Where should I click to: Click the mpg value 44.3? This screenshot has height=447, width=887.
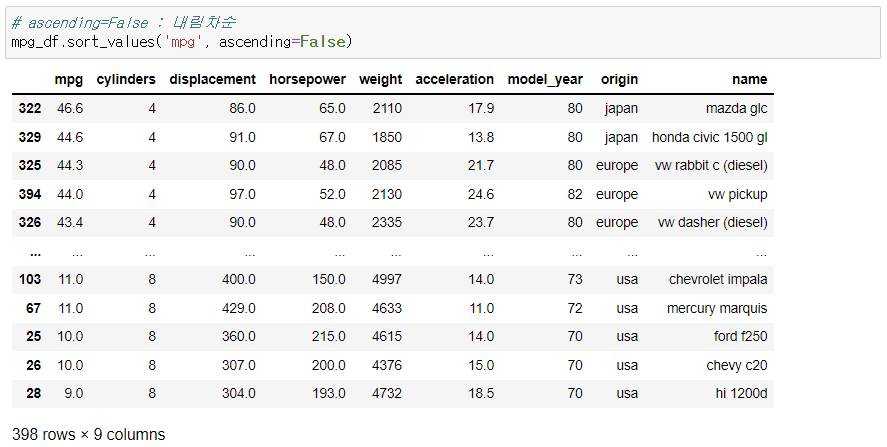(70, 166)
